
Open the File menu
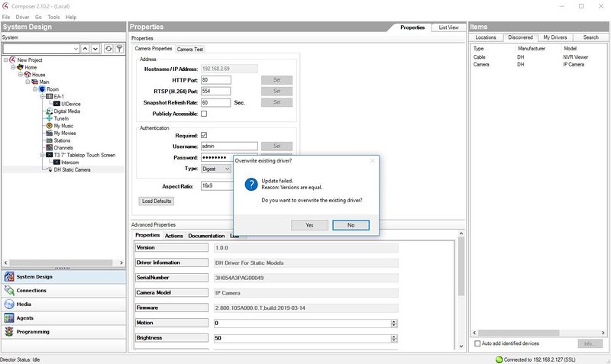click(6, 17)
